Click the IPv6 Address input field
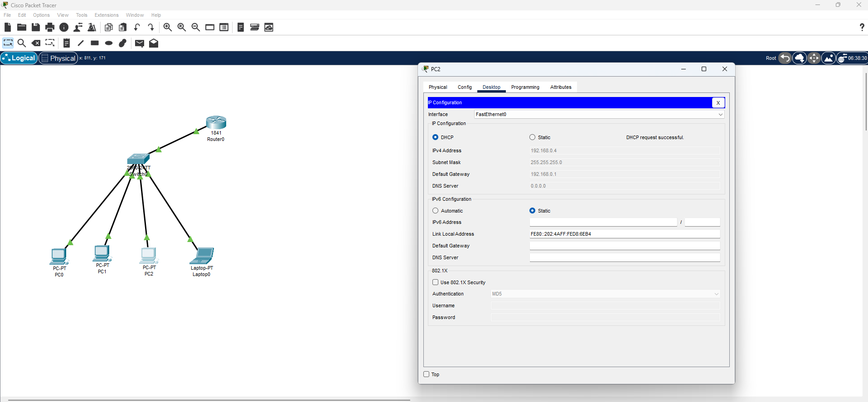This screenshot has width=868, height=402. coord(603,222)
